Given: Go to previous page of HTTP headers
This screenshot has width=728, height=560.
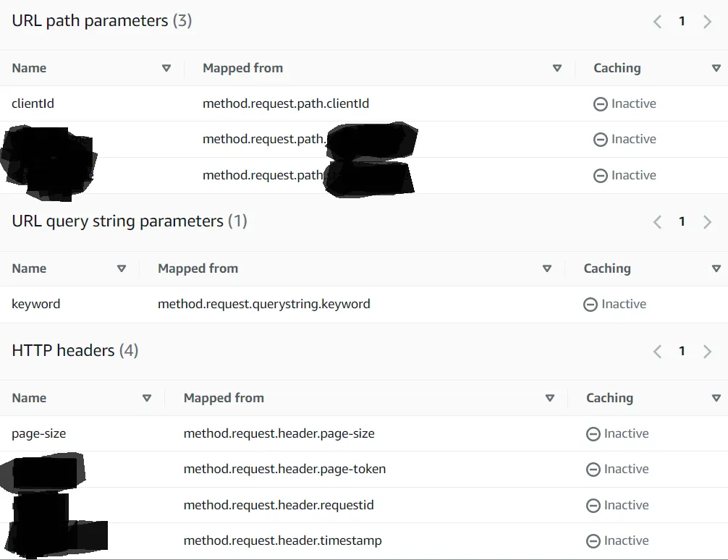Looking at the screenshot, I should click(x=657, y=352).
